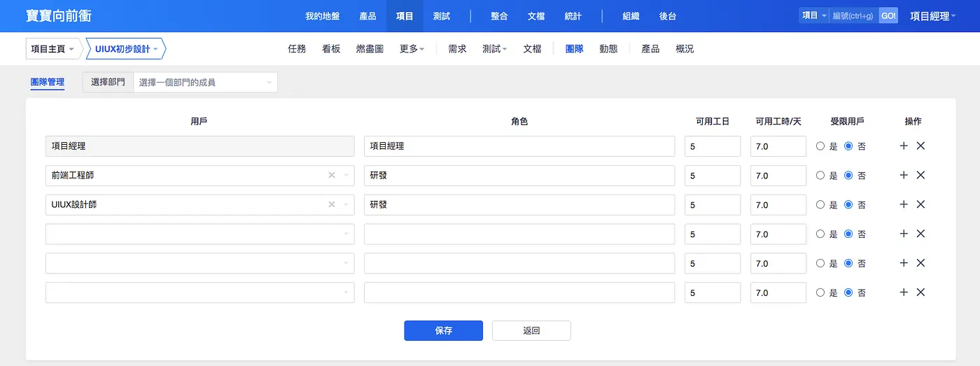The image size is (980, 366).
Task: Open 文檔 in project sub-navigation
Action: click(532, 49)
